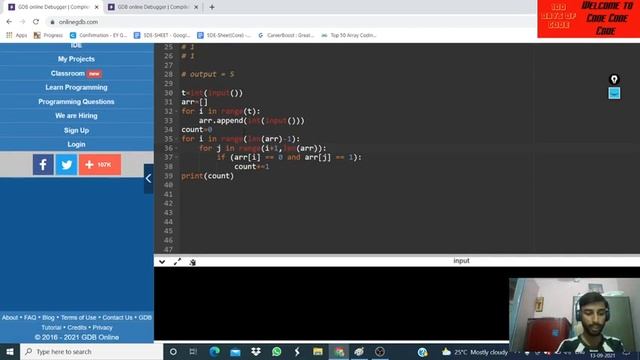Click the Type here to search box
Image resolution: width=640 pixels, height=360 pixels.
coord(91,351)
